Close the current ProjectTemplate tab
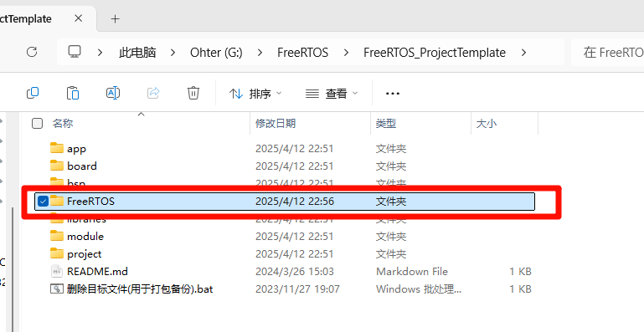Viewport: 644px width, 332px height. pos(78,18)
